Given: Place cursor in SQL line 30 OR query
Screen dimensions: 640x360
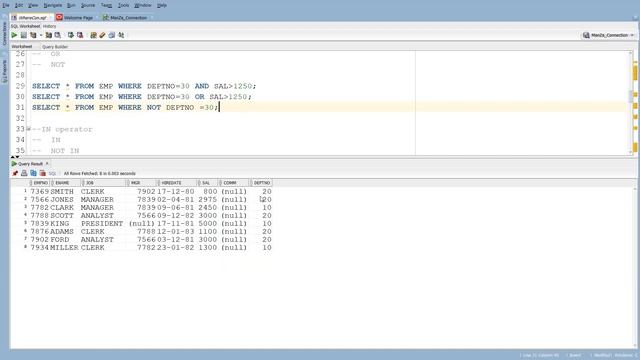Looking at the screenshot, I should coord(142,97).
